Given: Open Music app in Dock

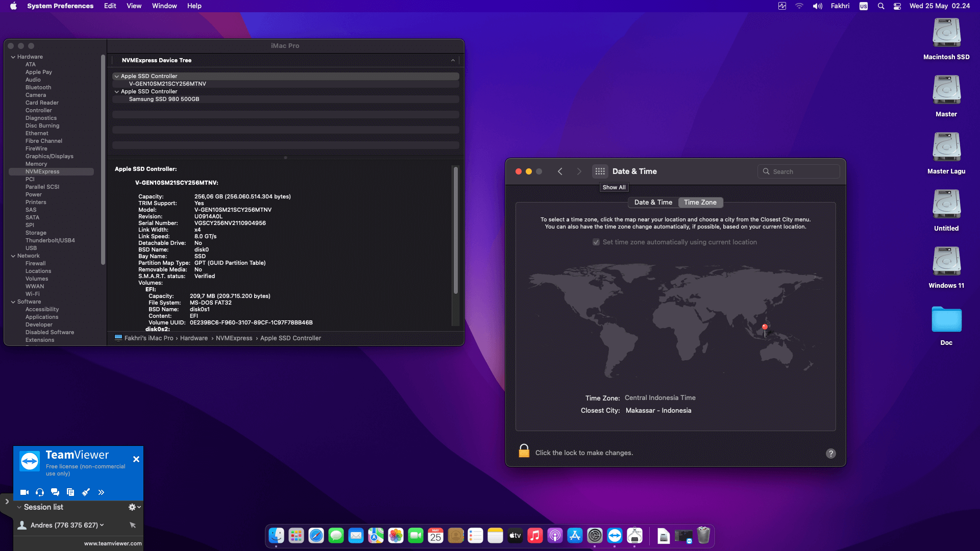Looking at the screenshot, I should (x=535, y=536).
